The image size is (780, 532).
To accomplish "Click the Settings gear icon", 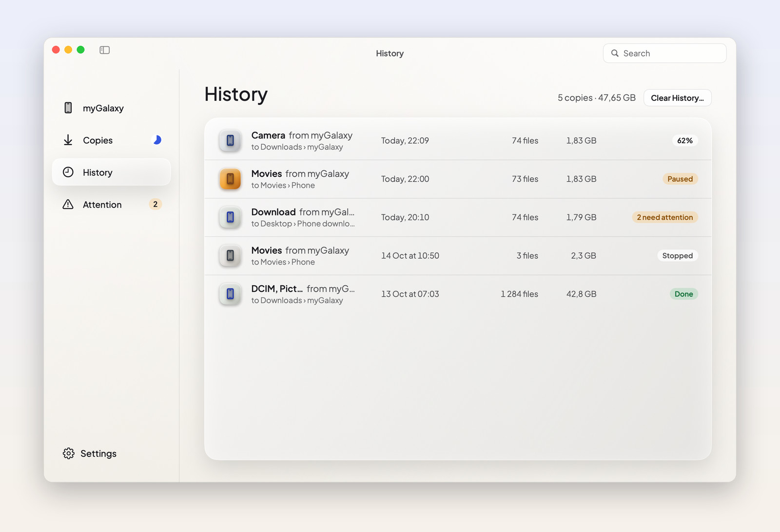I will pyautogui.click(x=68, y=453).
